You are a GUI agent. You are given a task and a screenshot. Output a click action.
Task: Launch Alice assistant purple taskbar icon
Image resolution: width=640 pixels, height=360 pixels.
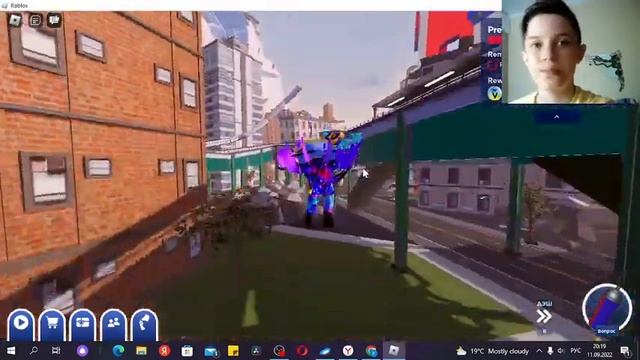(82, 351)
